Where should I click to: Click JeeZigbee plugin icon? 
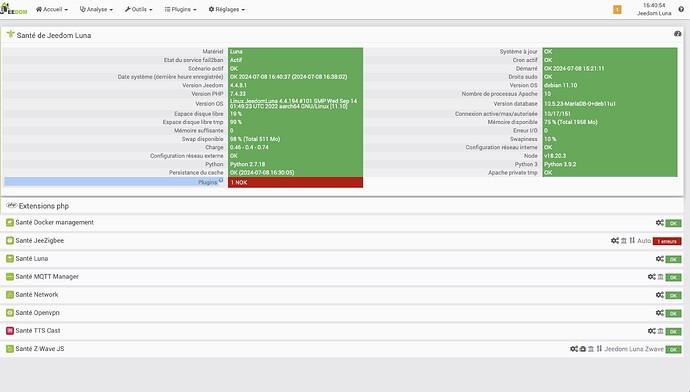click(x=10, y=241)
